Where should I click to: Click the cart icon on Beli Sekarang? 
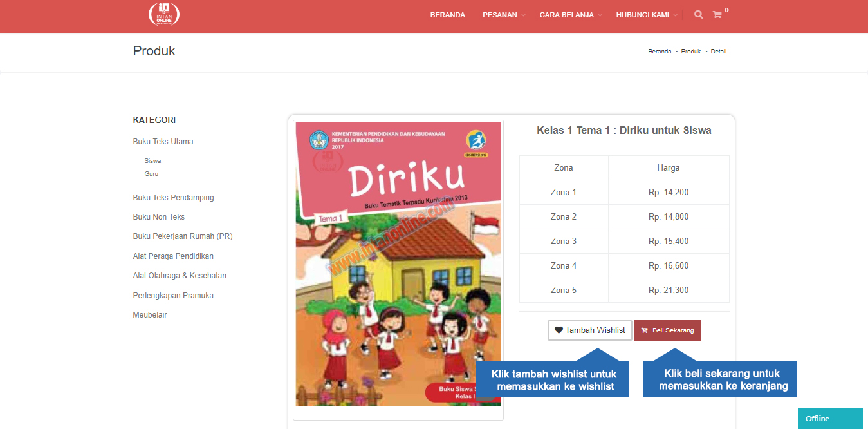[x=645, y=330]
